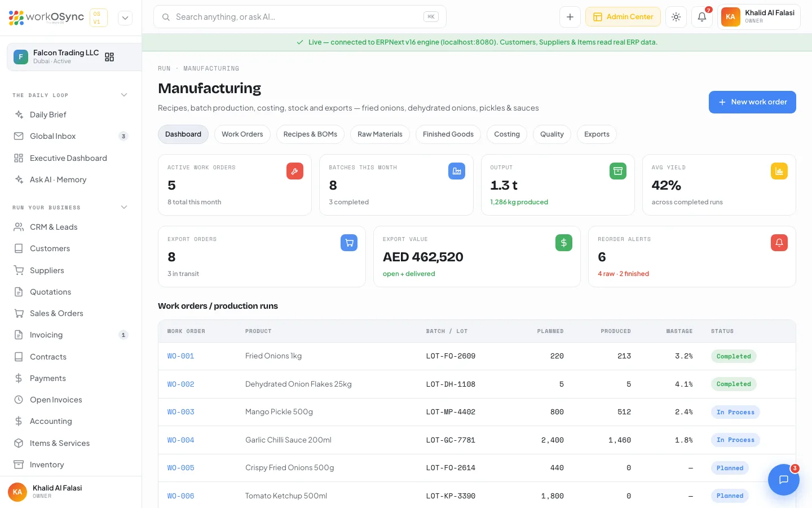The height and width of the screenshot is (508, 812).
Task: Click company switcher grid icon
Action: click(109, 57)
